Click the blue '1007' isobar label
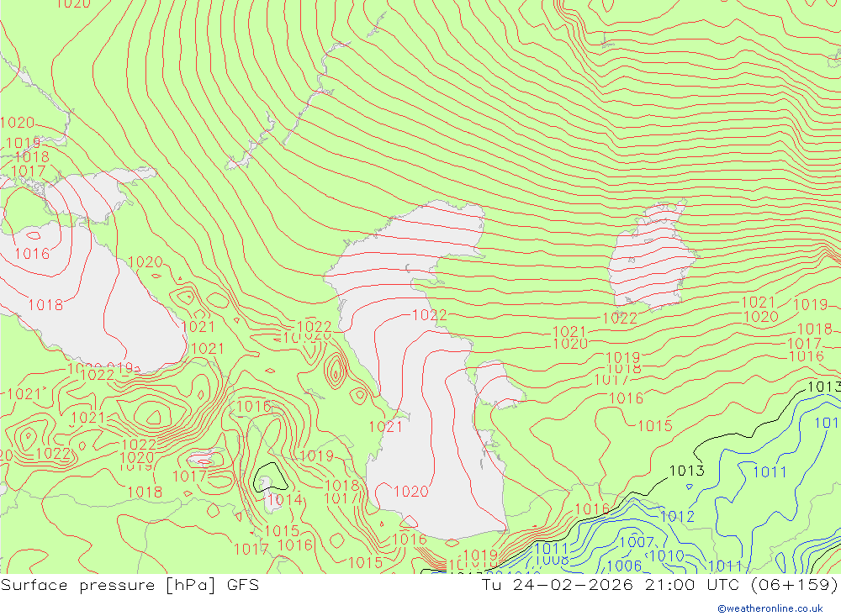This screenshot has width=841, height=616. pyautogui.click(x=637, y=542)
